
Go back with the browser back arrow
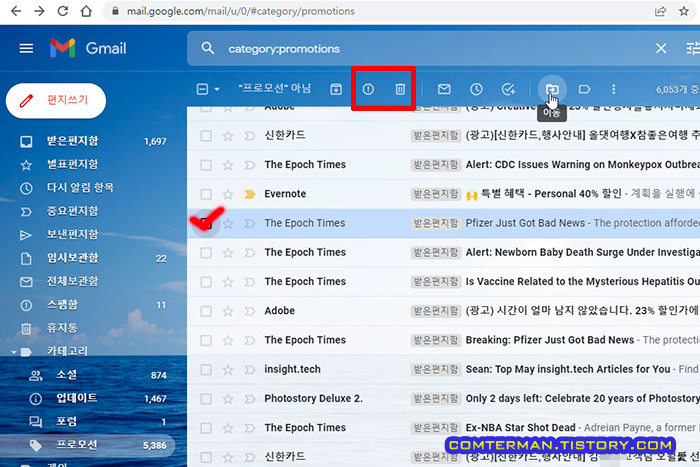(x=16, y=11)
